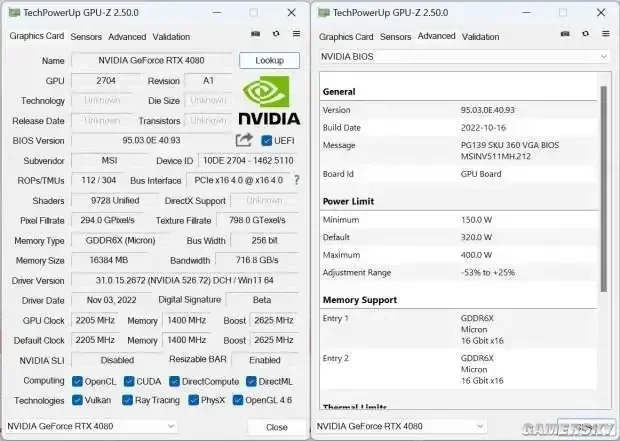The height and width of the screenshot is (441, 620).
Task: Toggle the CUDA checkbox
Action: coord(129,381)
